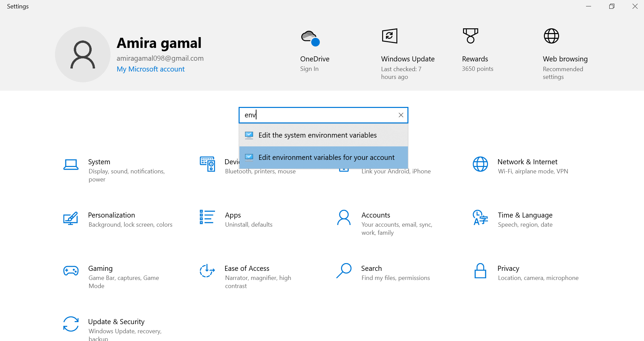The height and width of the screenshot is (341, 644).
Task: Open the Devices keyboard and speaker icon
Action: [x=207, y=164]
